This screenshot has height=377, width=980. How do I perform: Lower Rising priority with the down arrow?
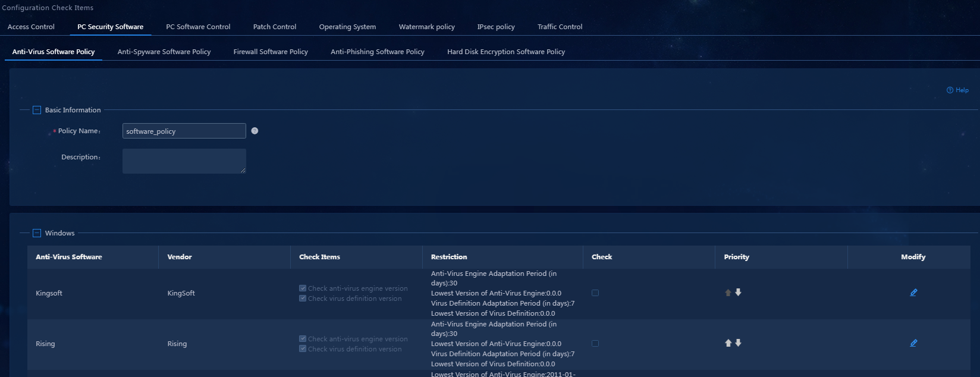(x=738, y=343)
